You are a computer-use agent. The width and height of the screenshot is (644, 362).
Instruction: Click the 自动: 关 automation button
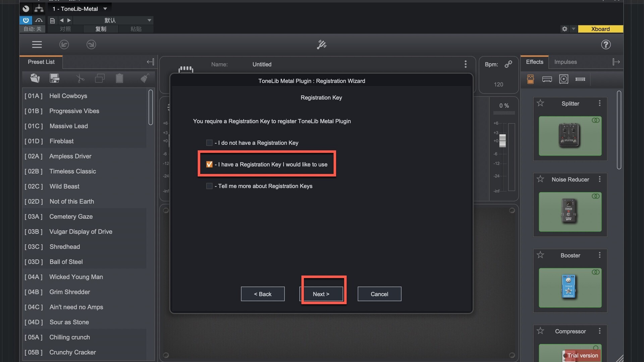pyautogui.click(x=33, y=29)
